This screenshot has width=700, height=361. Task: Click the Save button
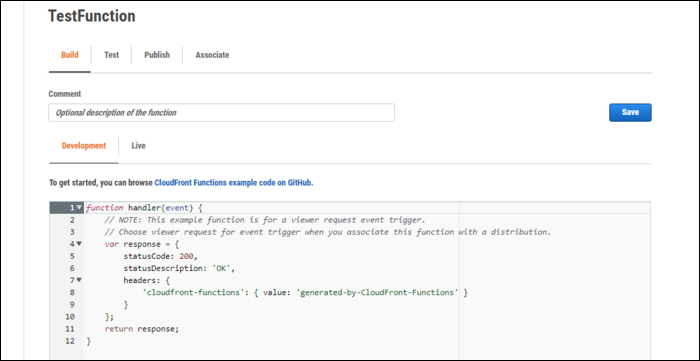click(630, 112)
